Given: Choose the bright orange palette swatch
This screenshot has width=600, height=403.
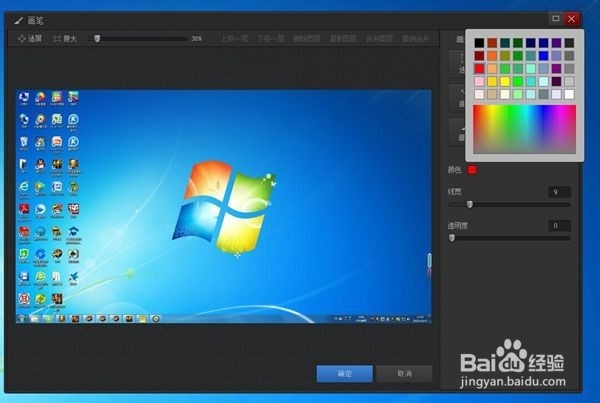Looking at the screenshot, I should [492, 56].
